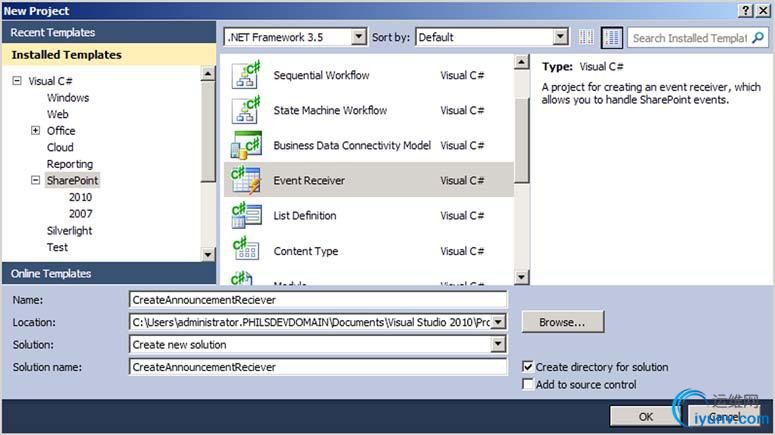The image size is (775, 435).
Task: Switch to small icons view
Action: click(x=586, y=38)
